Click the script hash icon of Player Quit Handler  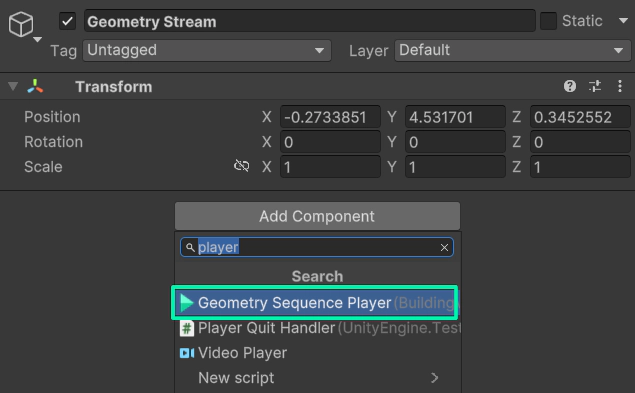pos(187,328)
